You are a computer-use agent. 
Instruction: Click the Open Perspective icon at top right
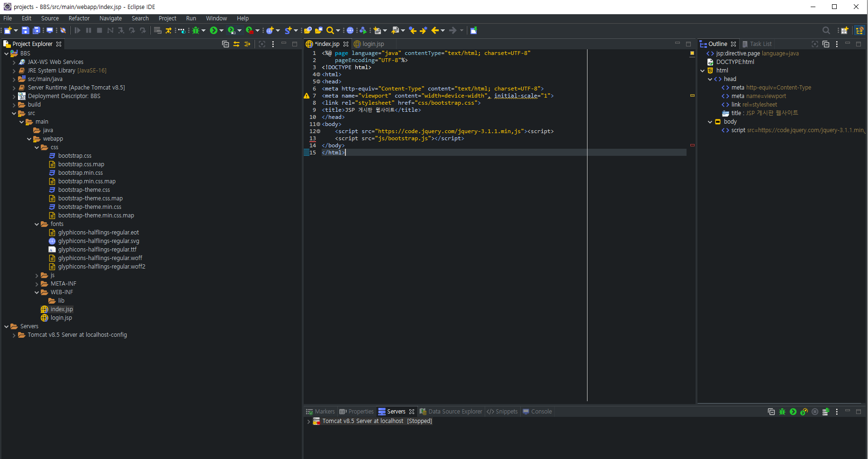coord(845,30)
